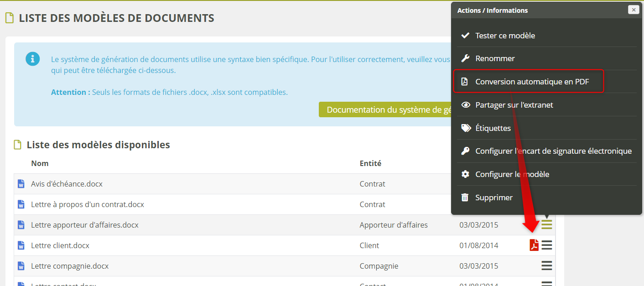Select Conversion automatique en PDF
This screenshot has width=644, height=286.
click(x=532, y=82)
